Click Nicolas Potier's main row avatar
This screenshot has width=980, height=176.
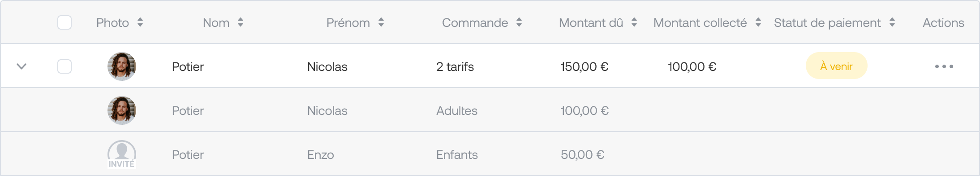122,66
